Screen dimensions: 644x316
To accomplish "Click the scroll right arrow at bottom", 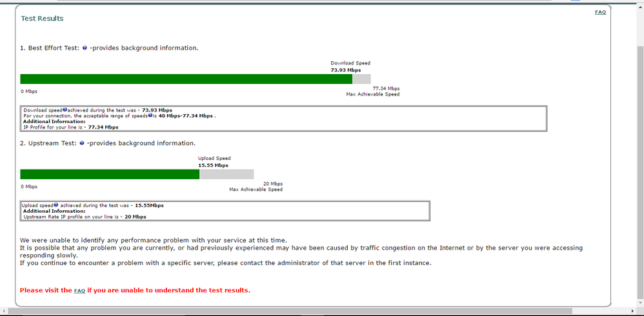I will 633,311.
